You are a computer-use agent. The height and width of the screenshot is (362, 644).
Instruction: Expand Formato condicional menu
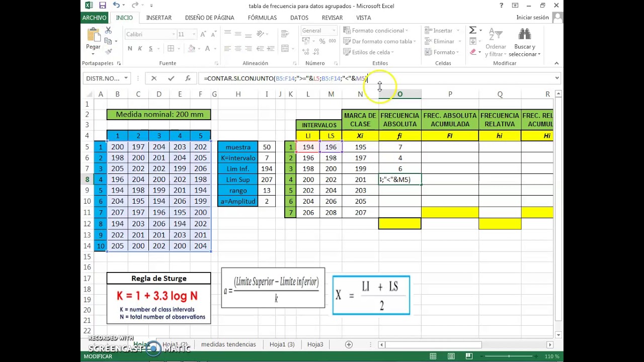(374, 31)
